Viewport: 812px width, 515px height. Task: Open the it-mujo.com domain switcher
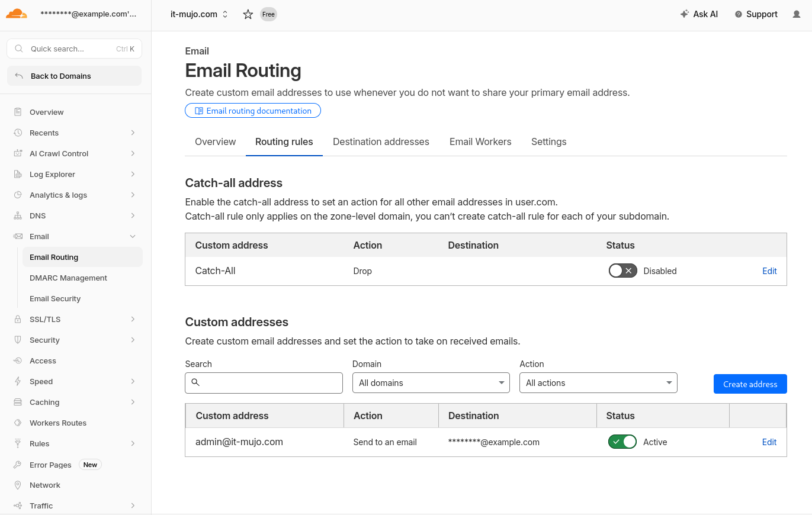[x=199, y=14]
